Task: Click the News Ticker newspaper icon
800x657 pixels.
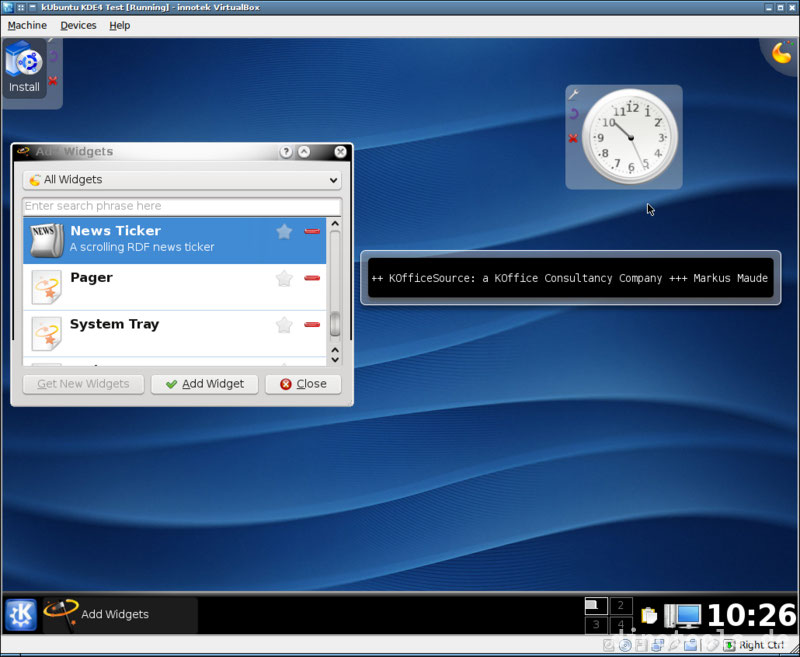Action: click(46, 240)
